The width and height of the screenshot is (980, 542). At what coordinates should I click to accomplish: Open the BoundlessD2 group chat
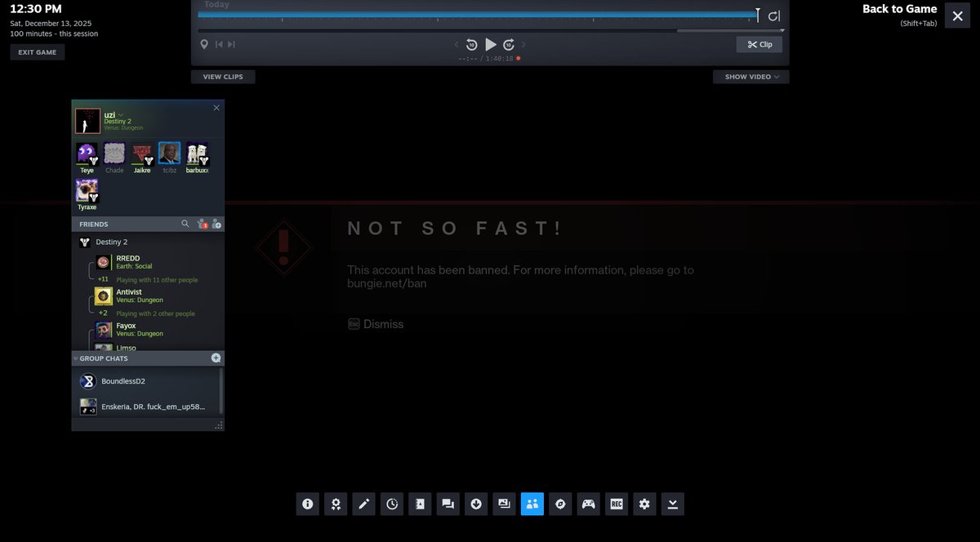point(145,381)
